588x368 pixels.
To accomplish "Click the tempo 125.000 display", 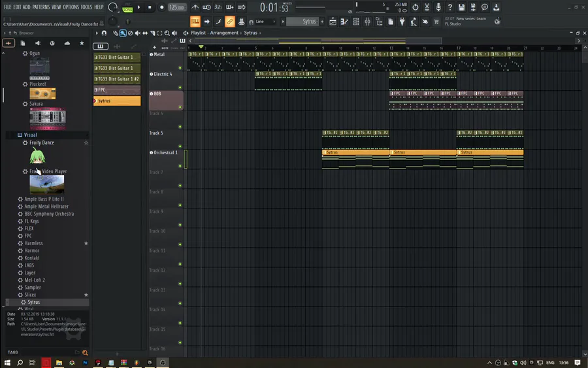I will coord(176,7).
